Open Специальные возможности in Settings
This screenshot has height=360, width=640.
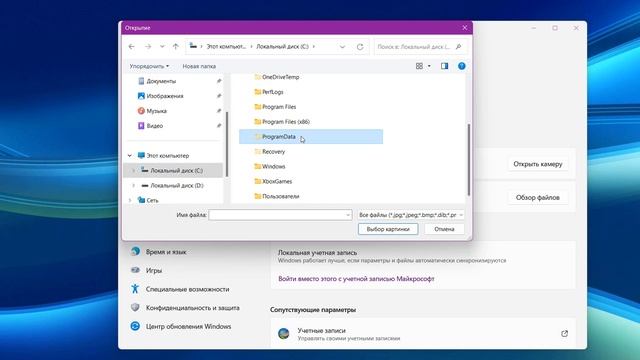[187, 289]
